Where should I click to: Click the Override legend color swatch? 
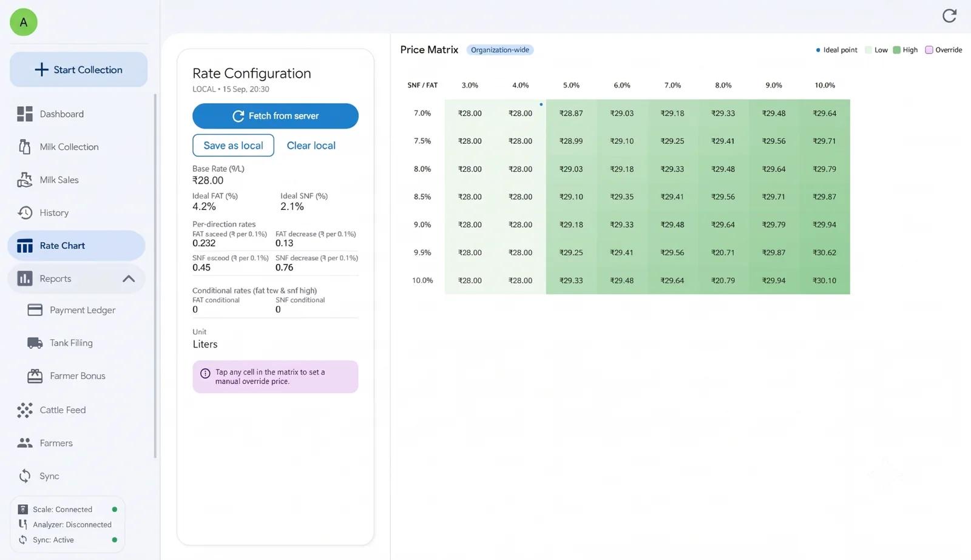point(929,50)
